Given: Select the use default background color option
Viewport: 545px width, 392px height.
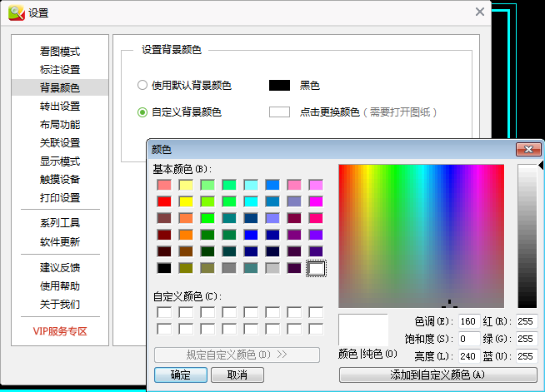Looking at the screenshot, I should 142,85.
